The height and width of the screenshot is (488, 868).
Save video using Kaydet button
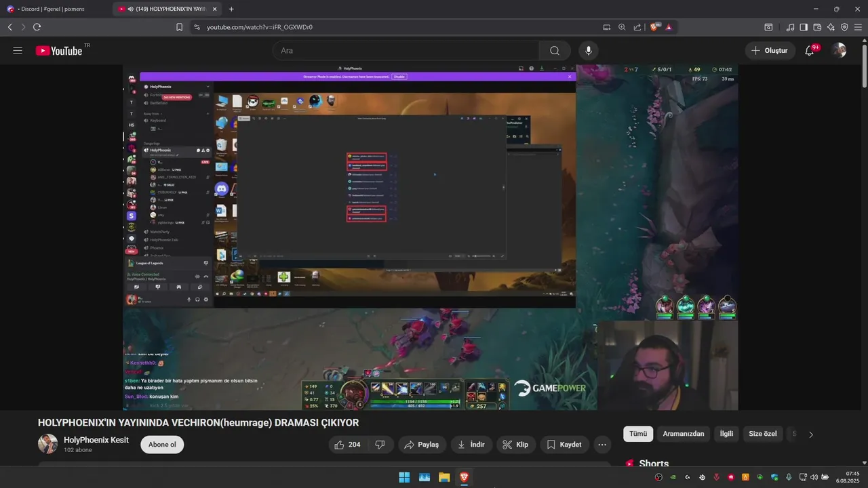point(564,445)
